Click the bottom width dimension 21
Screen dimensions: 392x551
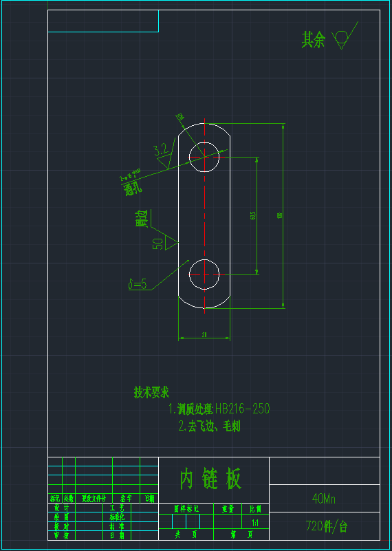[204, 335]
